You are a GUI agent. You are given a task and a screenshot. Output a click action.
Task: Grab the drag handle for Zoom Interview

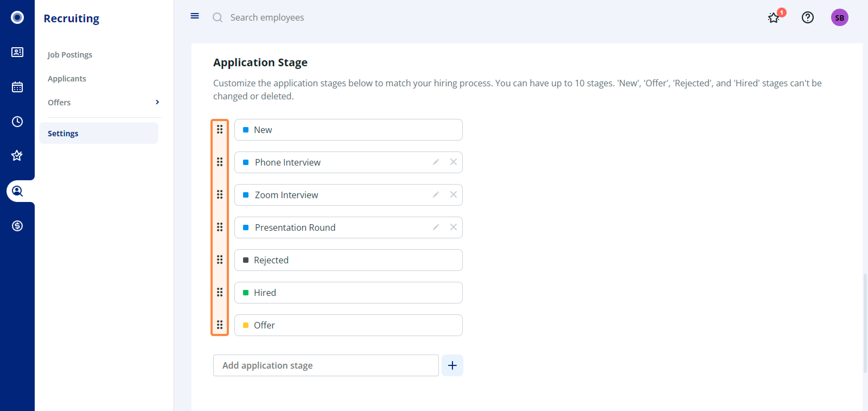[x=220, y=195]
